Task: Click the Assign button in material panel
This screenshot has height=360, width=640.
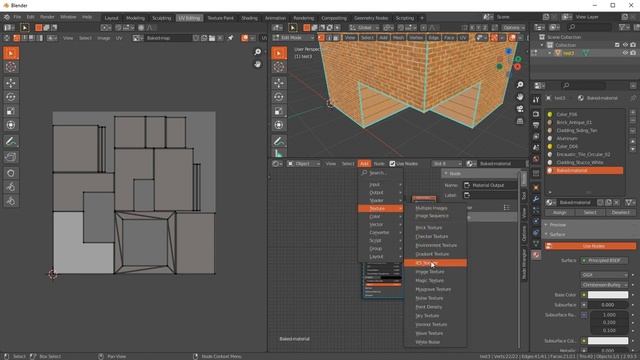Action: coord(559,213)
